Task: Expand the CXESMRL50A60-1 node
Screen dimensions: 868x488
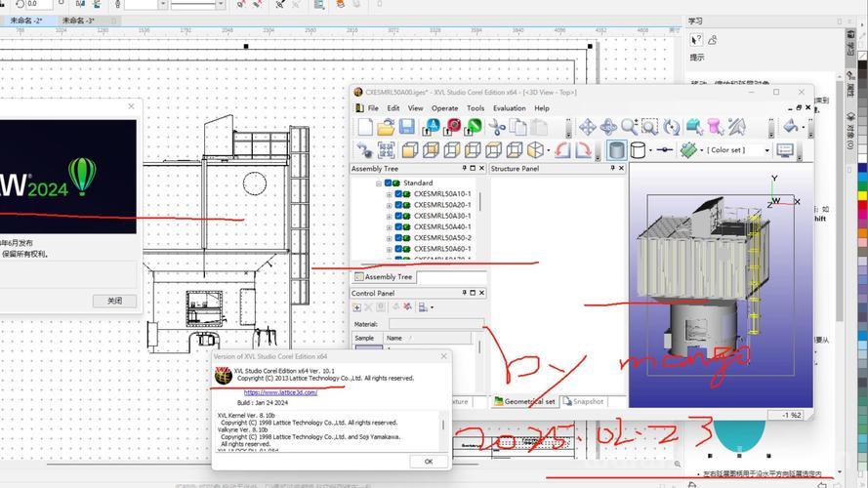Action: [x=389, y=250]
